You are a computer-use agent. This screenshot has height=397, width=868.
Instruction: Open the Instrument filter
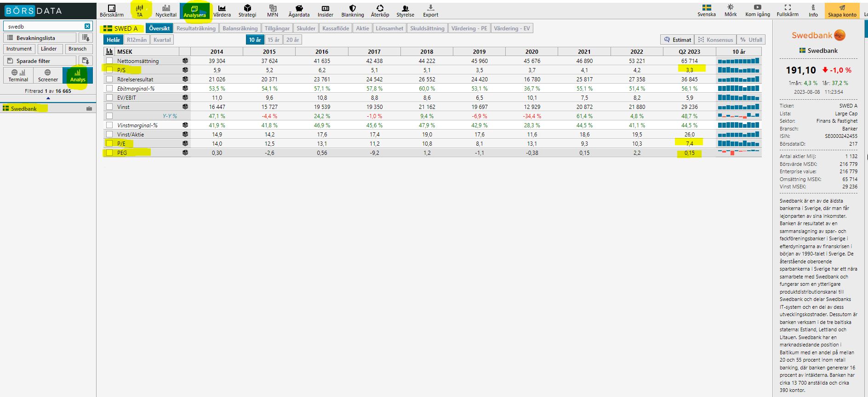point(19,49)
